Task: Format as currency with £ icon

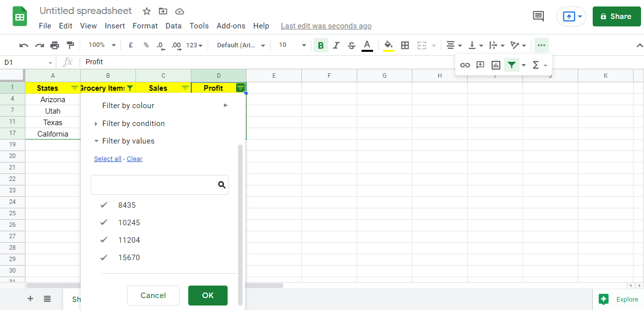Action: point(130,45)
